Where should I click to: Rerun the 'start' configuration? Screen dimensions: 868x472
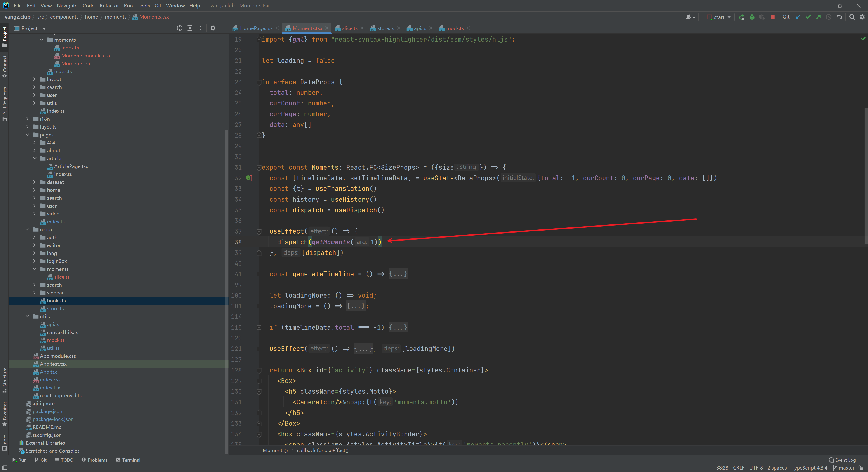(x=742, y=17)
